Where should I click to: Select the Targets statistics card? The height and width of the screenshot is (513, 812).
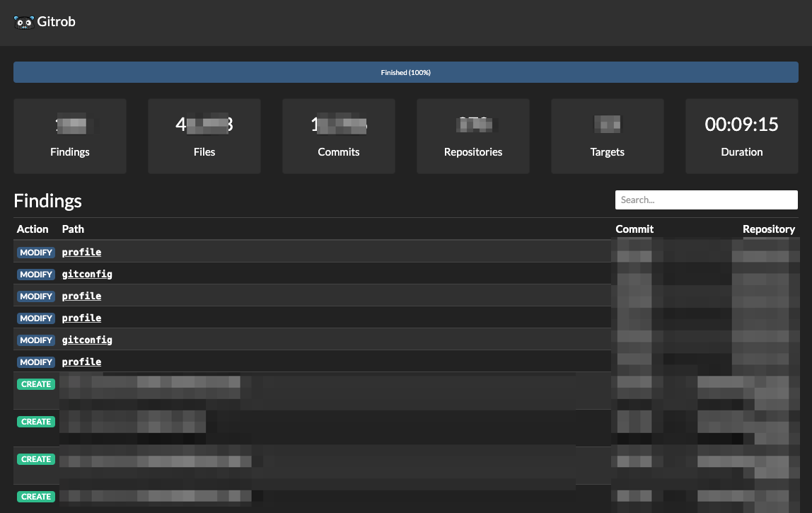[x=608, y=137]
